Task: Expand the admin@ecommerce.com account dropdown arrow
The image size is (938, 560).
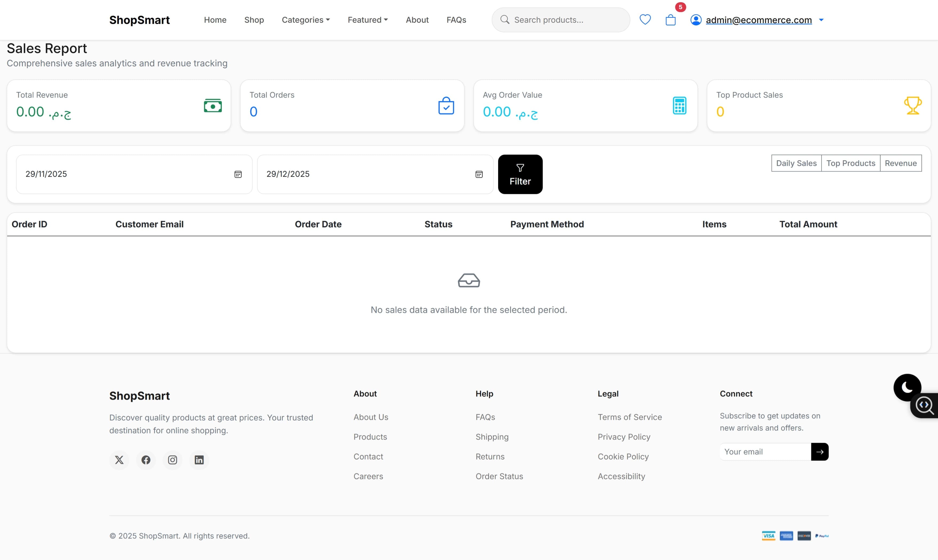Action: click(x=821, y=20)
